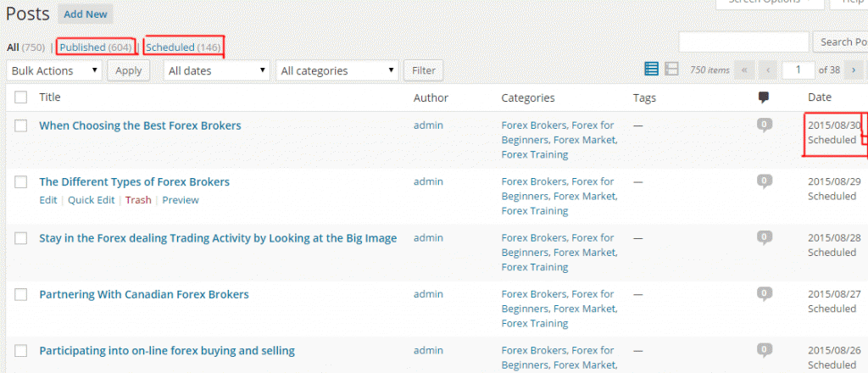Switch to list view mode icon

[652, 70]
